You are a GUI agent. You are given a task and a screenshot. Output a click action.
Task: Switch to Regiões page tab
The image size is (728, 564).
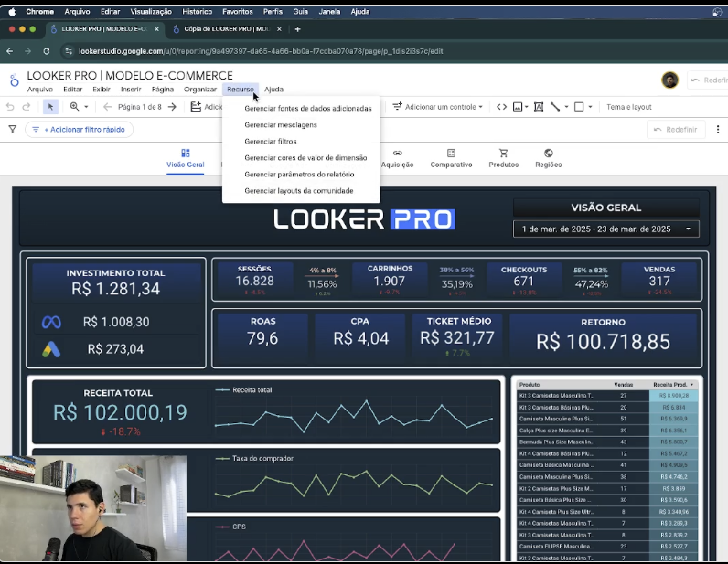pos(549,159)
